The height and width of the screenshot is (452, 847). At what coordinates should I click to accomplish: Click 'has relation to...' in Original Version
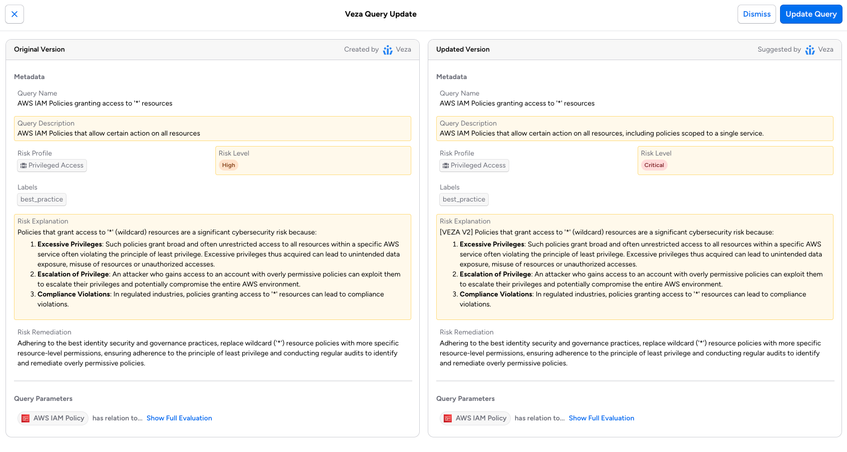pyautogui.click(x=117, y=418)
